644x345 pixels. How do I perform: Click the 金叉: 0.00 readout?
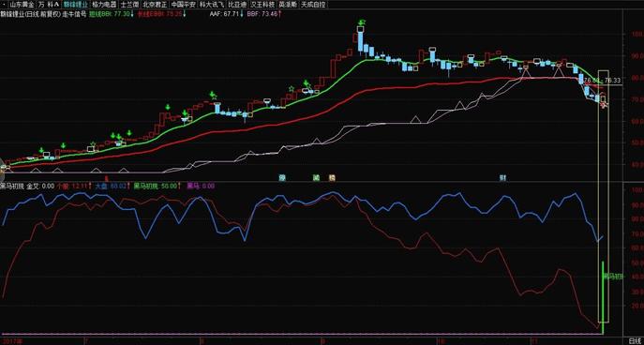40,186
